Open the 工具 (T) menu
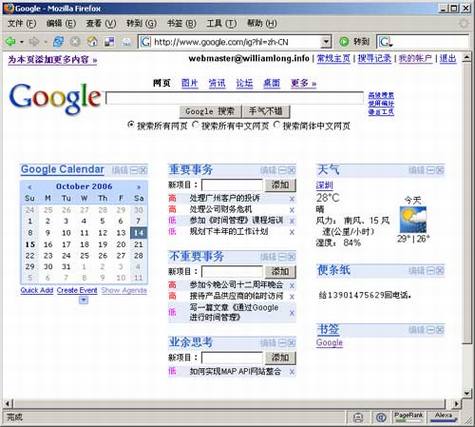The width and height of the screenshot is (475, 427). click(222, 23)
